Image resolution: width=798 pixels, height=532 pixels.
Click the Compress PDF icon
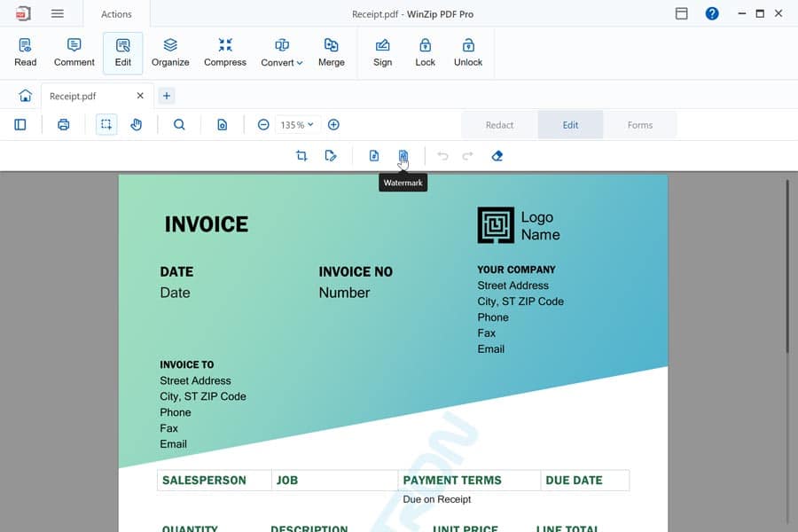click(x=225, y=52)
